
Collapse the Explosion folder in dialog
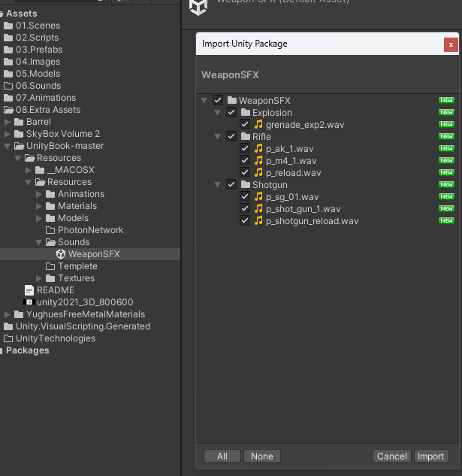click(218, 113)
